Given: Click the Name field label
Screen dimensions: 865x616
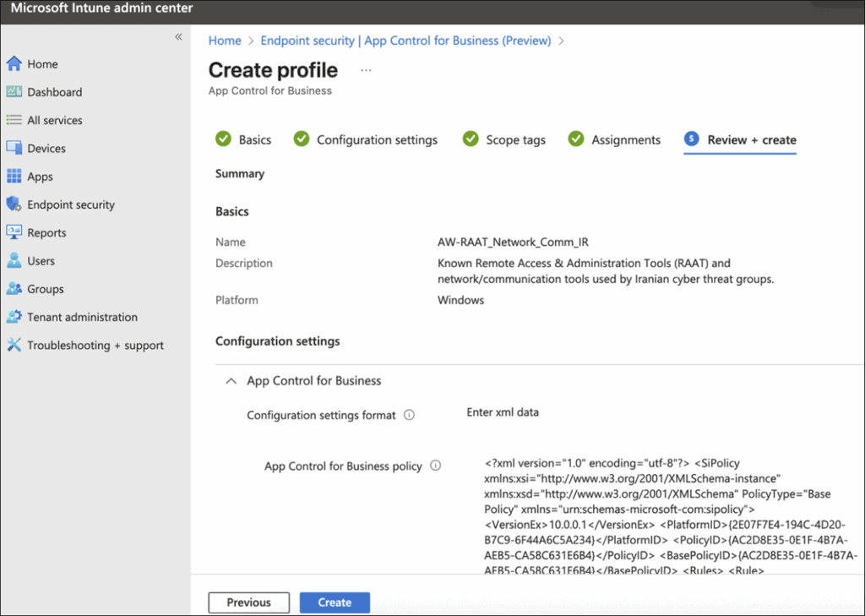Looking at the screenshot, I should (230, 243).
